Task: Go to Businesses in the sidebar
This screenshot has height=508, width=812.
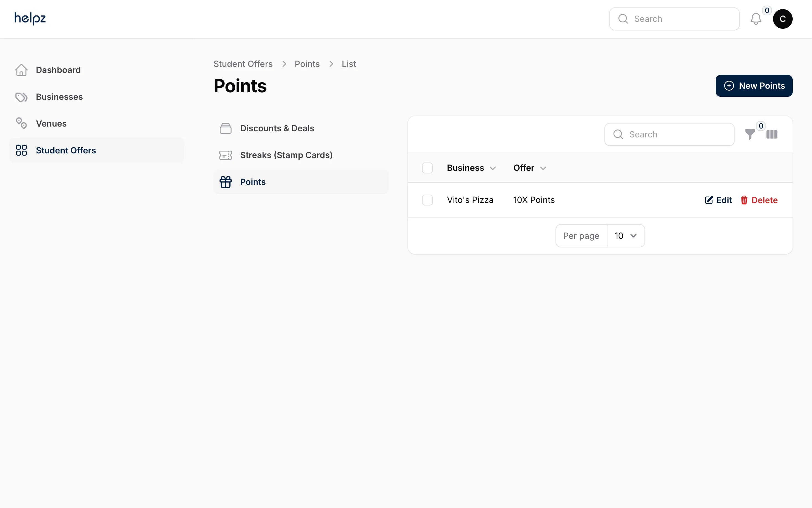Action: click(x=97, y=97)
